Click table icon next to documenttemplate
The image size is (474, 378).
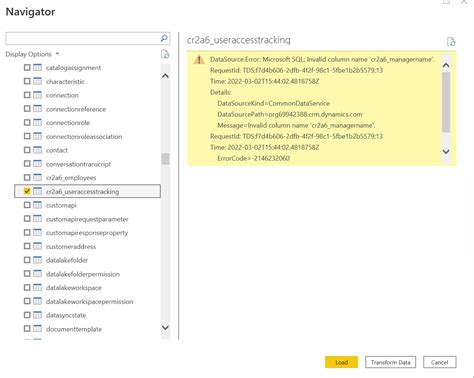[38, 329]
